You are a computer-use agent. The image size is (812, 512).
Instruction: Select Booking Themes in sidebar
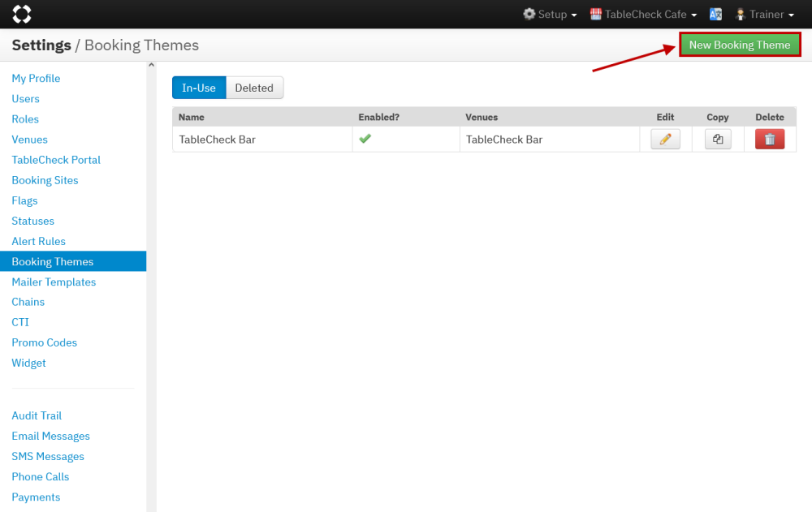tap(73, 261)
